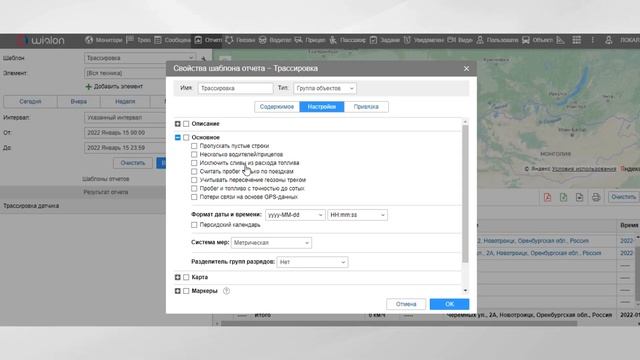Open the Users icon in top bar
The width and height of the screenshot is (640, 360).
(x=480, y=40)
